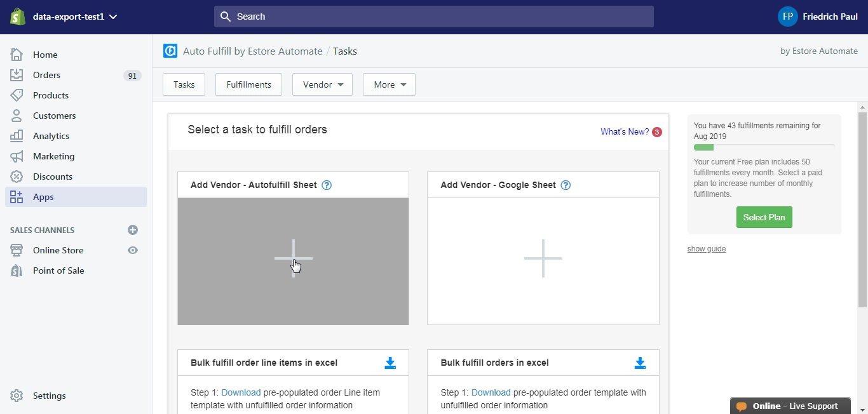Click the green fulfillment usage progress bar
This screenshot has width=868, height=414.
coord(703,147)
